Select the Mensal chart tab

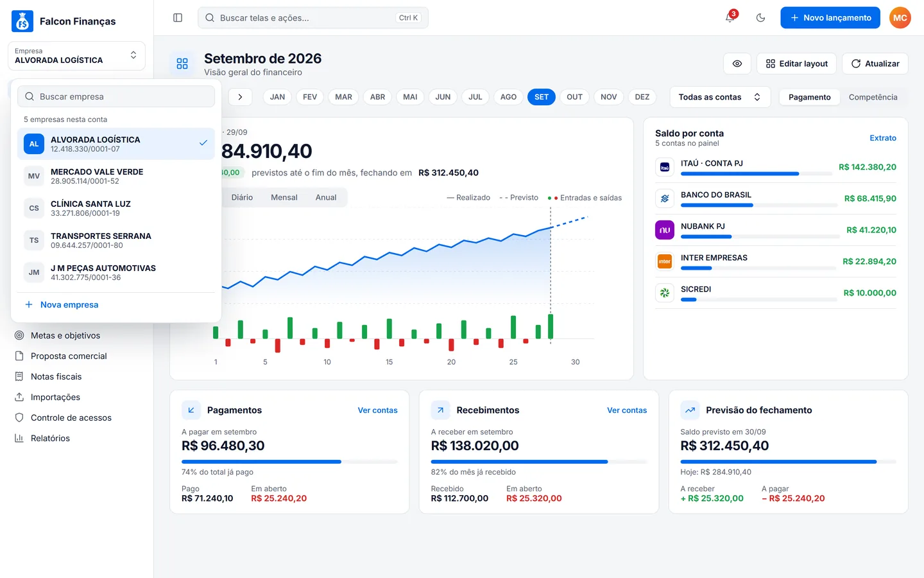pyautogui.click(x=284, y=197)
